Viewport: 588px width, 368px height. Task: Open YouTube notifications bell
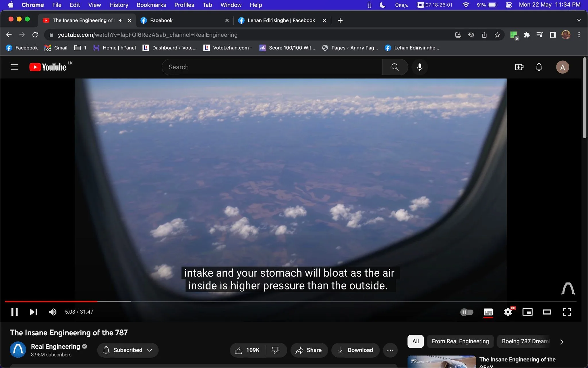coord(538,67)
